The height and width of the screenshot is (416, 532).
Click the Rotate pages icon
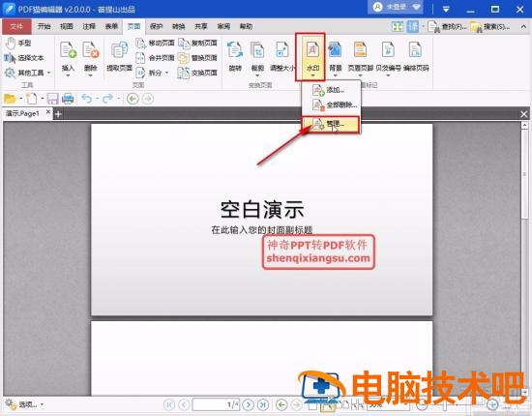pos(235,50)
